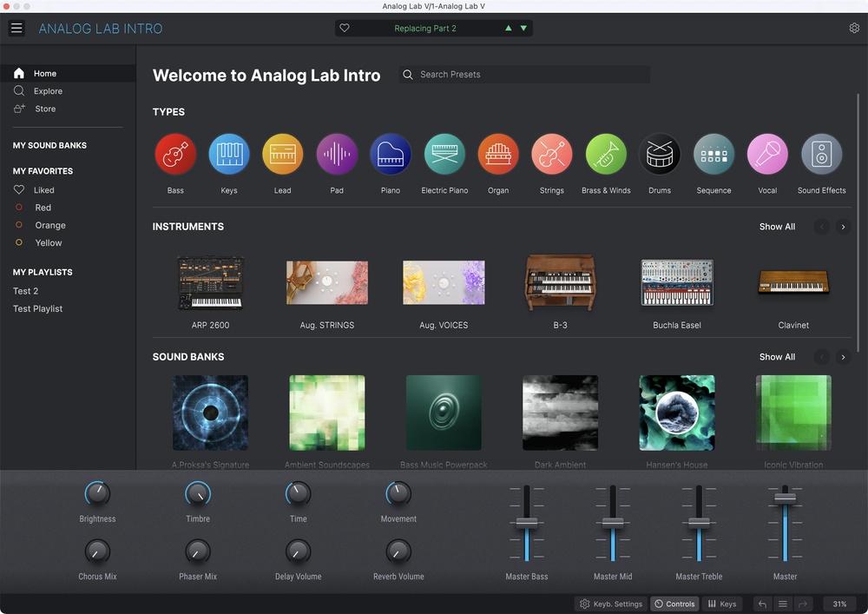Click the Strings type icon
This screenshot has width=868, height=614.
tap(552, 155)
